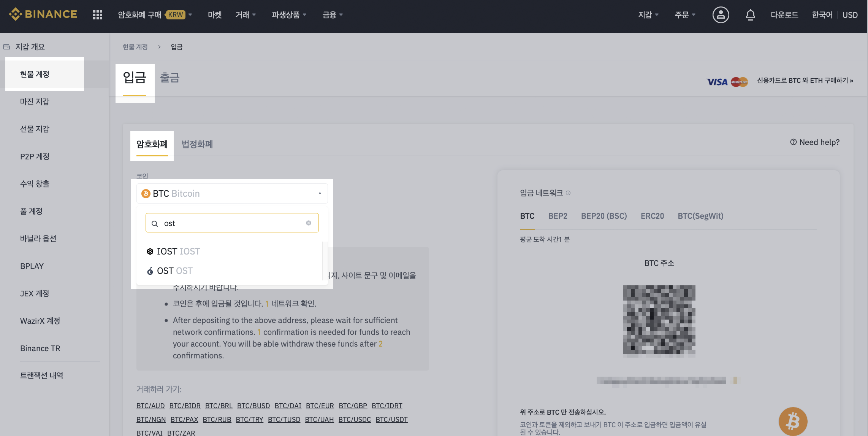Click the IOST coin icon
The width and height of the screenshot is (868, 436).
pyautogui.click(x=150, y=251)
